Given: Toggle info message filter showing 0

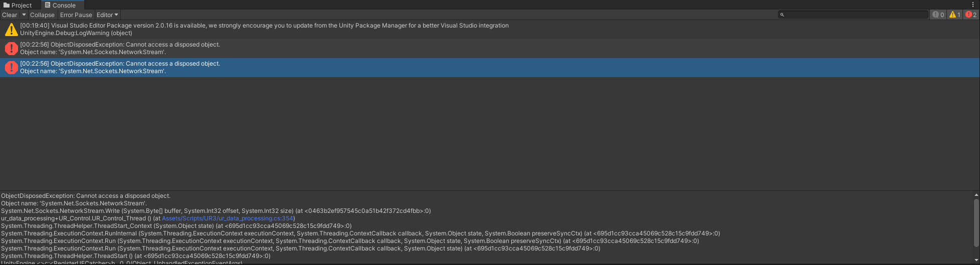Looking at the screenshot, I should coord(938,15).
